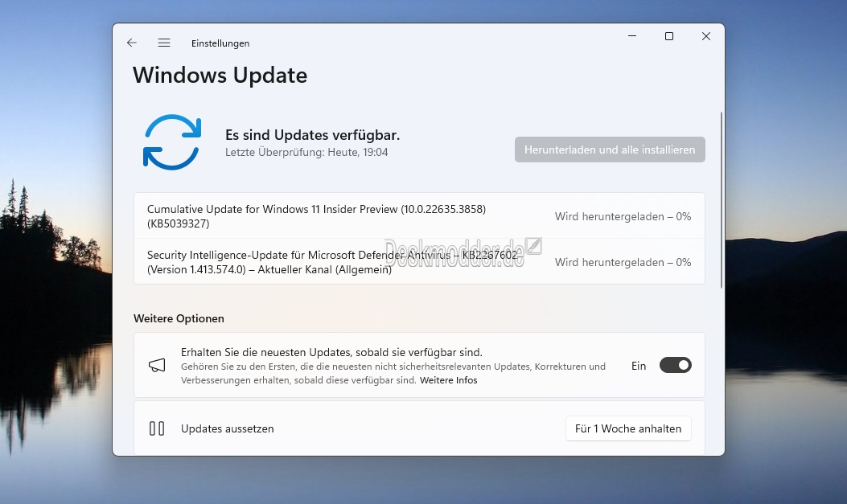Open the hamburger navigation menu
This screenshot has height=504, width=847.
click(x=164, y=43)
